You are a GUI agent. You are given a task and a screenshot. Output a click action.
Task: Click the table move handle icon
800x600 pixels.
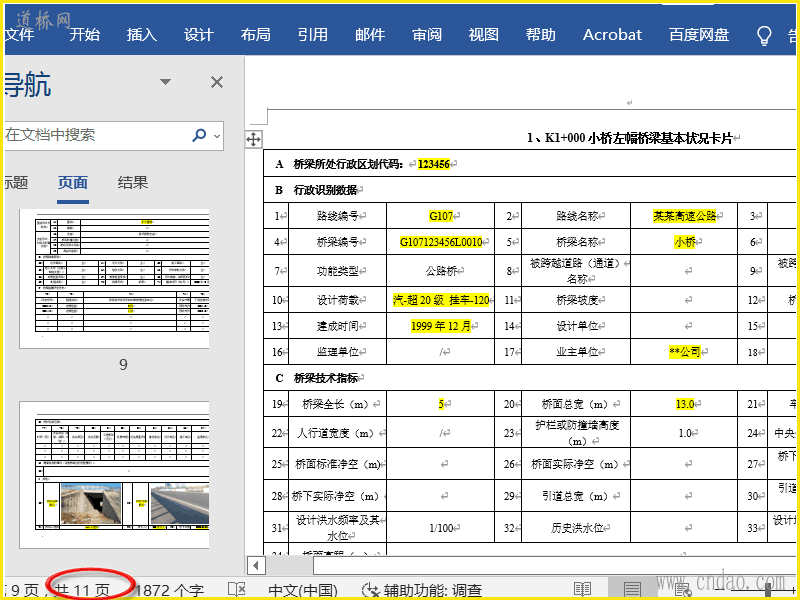[x=254, y=139]
